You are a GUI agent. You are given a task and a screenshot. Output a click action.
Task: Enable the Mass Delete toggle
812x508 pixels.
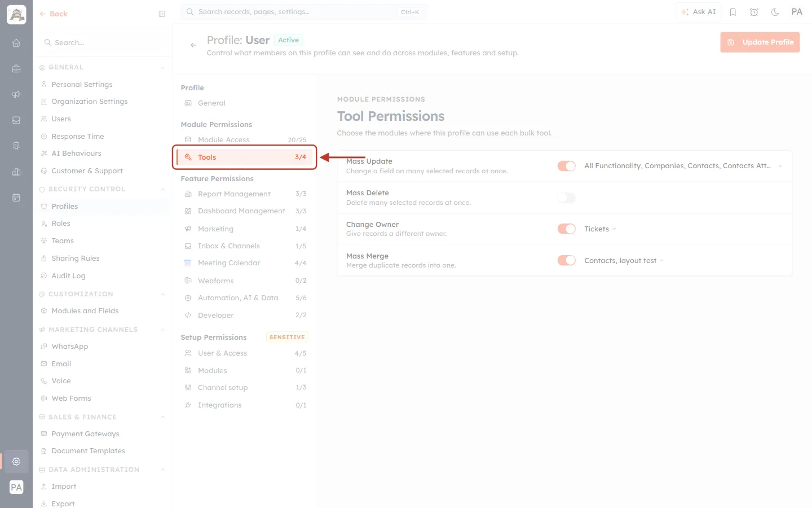[x=566, y=198]
